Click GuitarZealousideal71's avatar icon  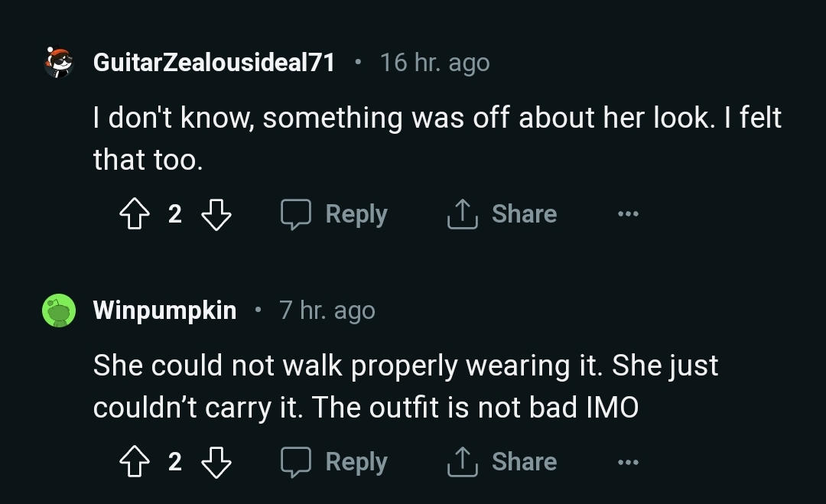click(x=58, y=63)
